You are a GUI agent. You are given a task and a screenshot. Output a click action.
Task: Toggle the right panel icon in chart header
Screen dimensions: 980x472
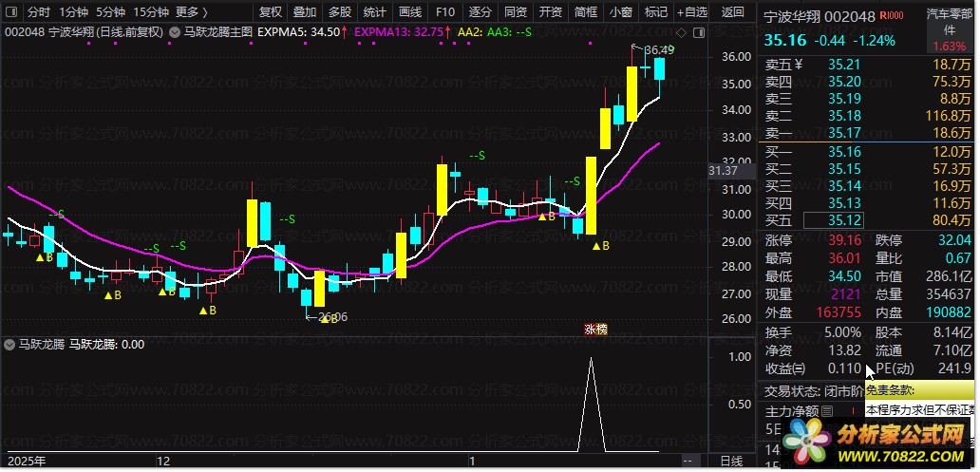[699, 32]
